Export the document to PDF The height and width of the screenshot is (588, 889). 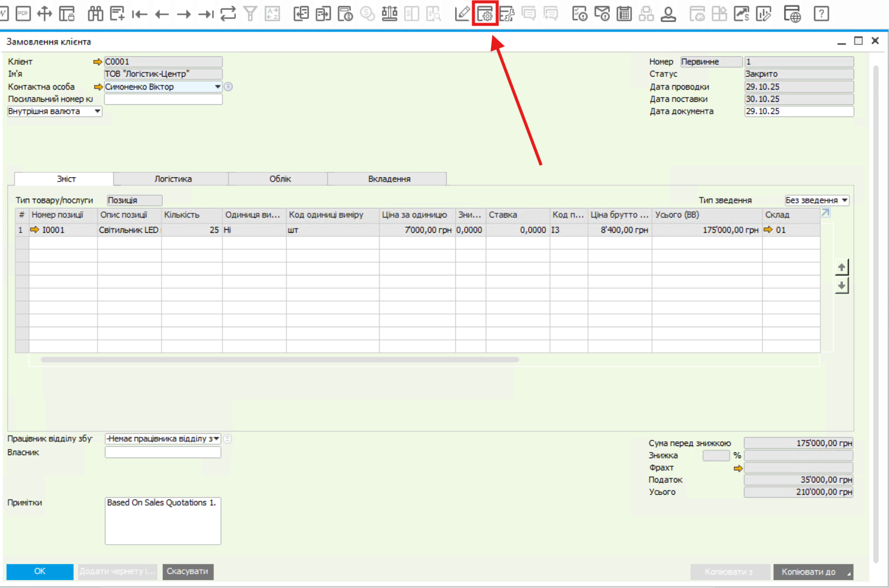[23, 13]
